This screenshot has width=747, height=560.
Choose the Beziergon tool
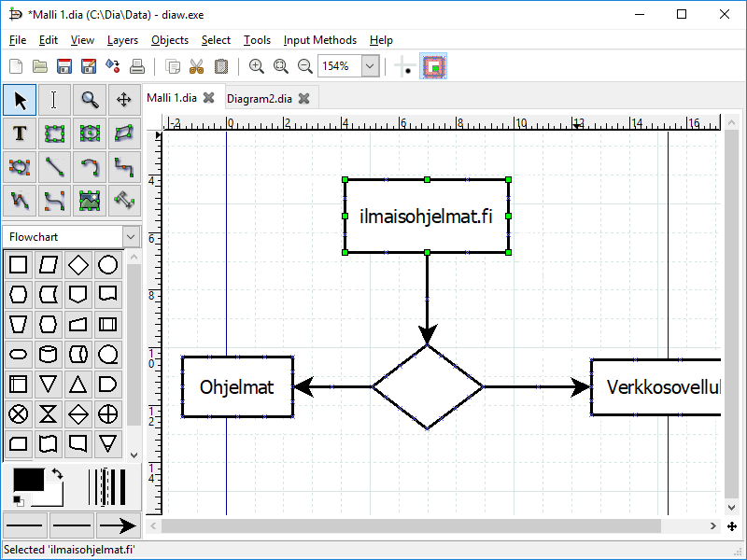[x=20, y=167]
